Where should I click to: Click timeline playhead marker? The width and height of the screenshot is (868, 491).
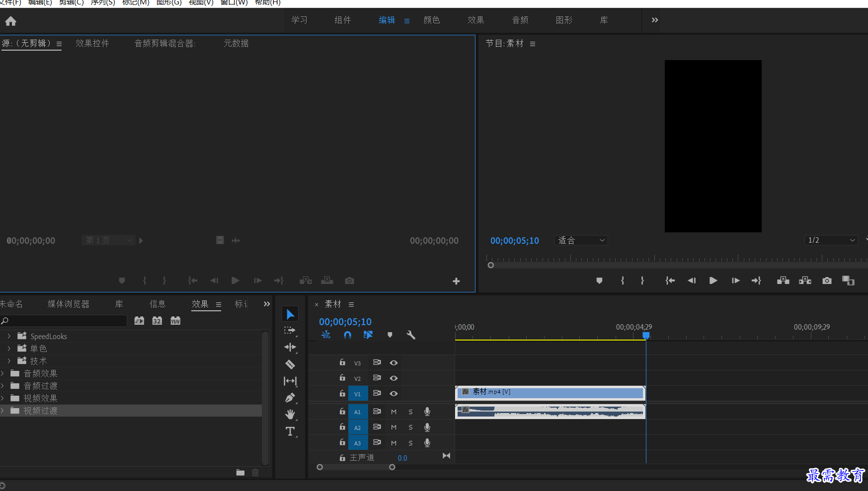(646, 336)
